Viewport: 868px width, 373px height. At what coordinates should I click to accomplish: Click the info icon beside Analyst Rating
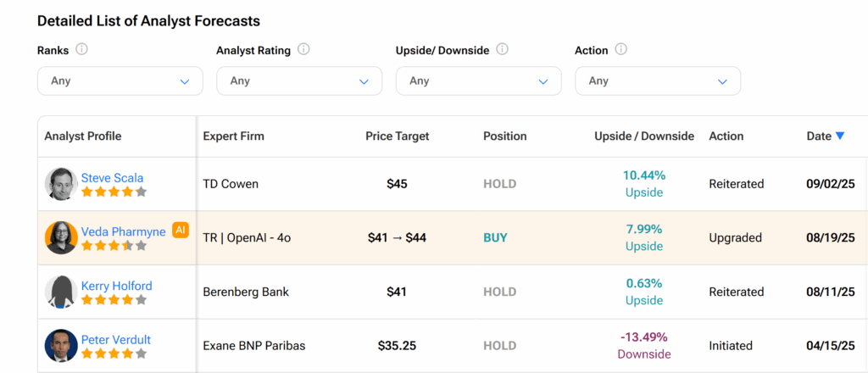pos(303,50)
